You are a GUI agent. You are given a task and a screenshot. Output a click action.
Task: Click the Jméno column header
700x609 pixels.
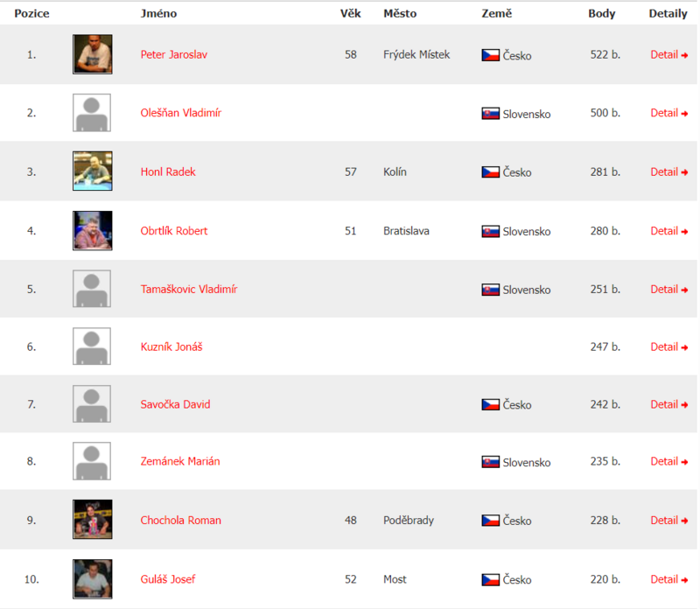tap(158, 13)
